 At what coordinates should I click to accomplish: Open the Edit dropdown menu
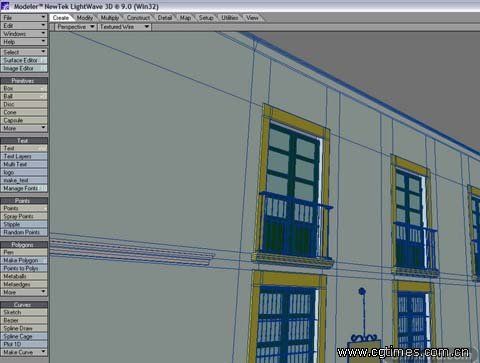pyautogui.click(x=24, y=26)
